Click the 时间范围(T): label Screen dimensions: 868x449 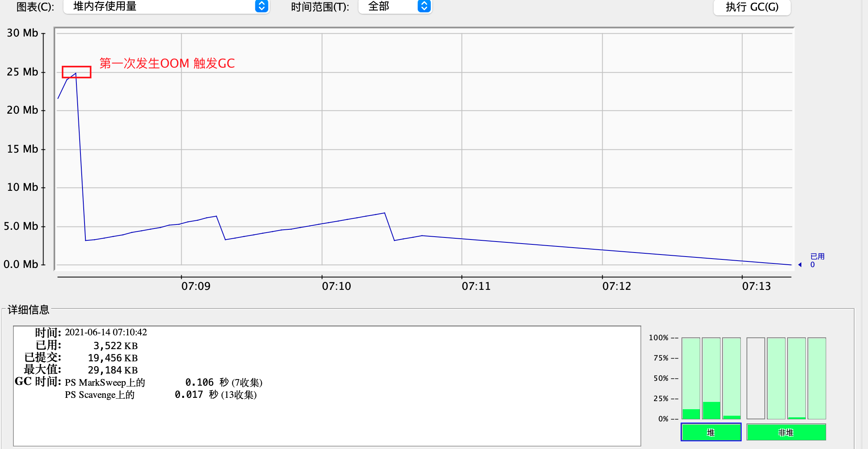coord(320,7)
